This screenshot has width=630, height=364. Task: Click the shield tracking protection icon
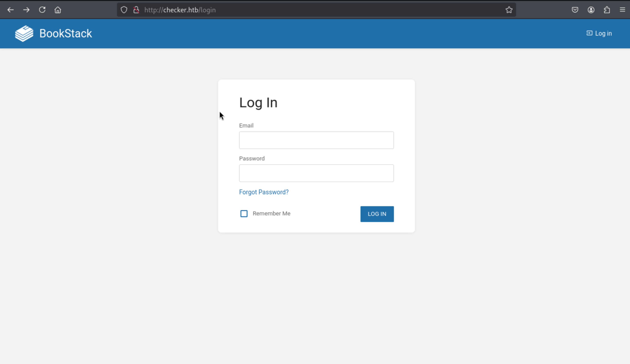124,10
